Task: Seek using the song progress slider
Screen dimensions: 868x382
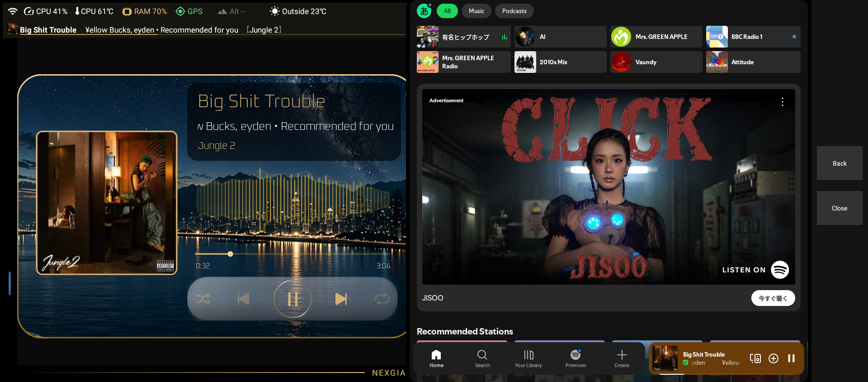Action: pos(292,254)
